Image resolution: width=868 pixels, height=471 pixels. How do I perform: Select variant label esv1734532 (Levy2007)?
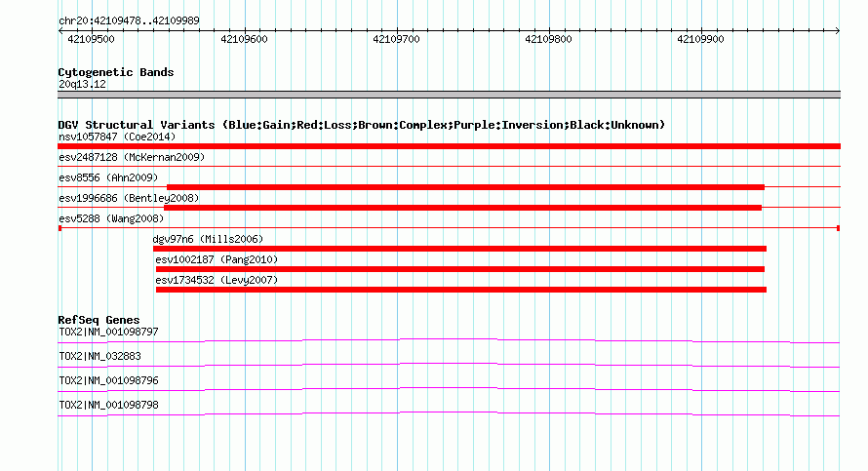[x=217, y=280]
